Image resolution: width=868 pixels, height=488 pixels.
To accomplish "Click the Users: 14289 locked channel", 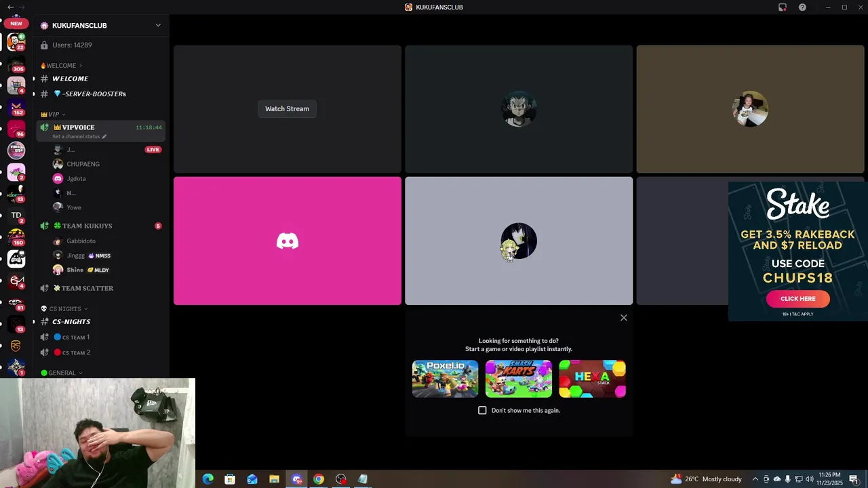I will click(101, 45).
